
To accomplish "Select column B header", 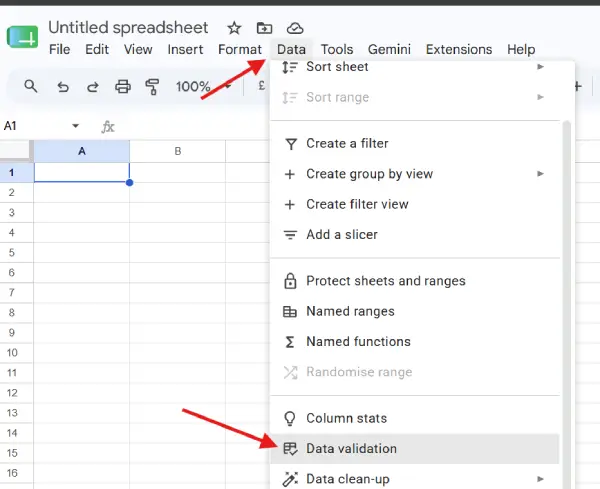I will coord(178,151).
